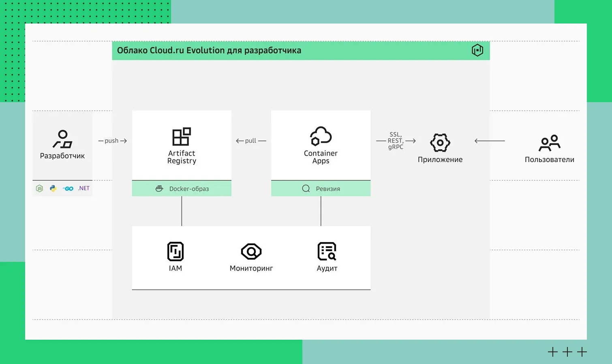Viewport: 612px width, 364px height.
Task: Click the Cloud.ru hexagon logo in header
Action: tap(477, 50)
